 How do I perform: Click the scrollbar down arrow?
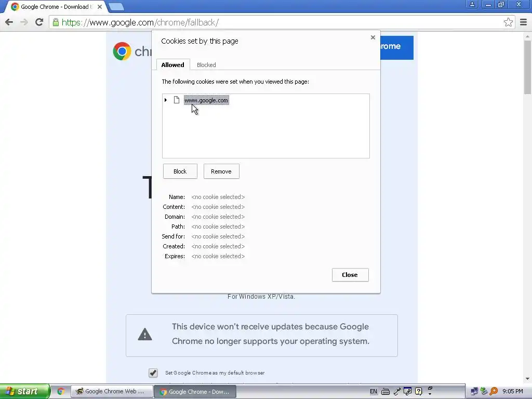pyautogui.click(x=527, y=379)
